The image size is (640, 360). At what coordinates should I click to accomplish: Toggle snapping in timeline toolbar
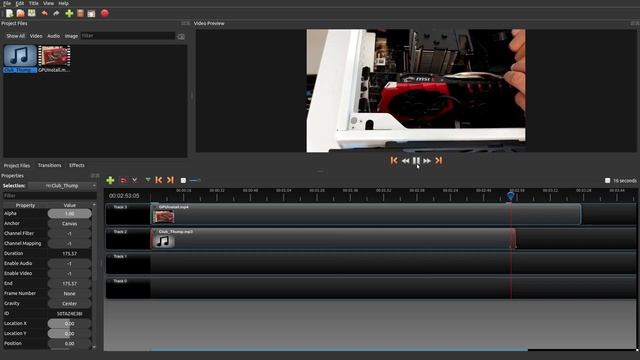click(x=123, y=180)
